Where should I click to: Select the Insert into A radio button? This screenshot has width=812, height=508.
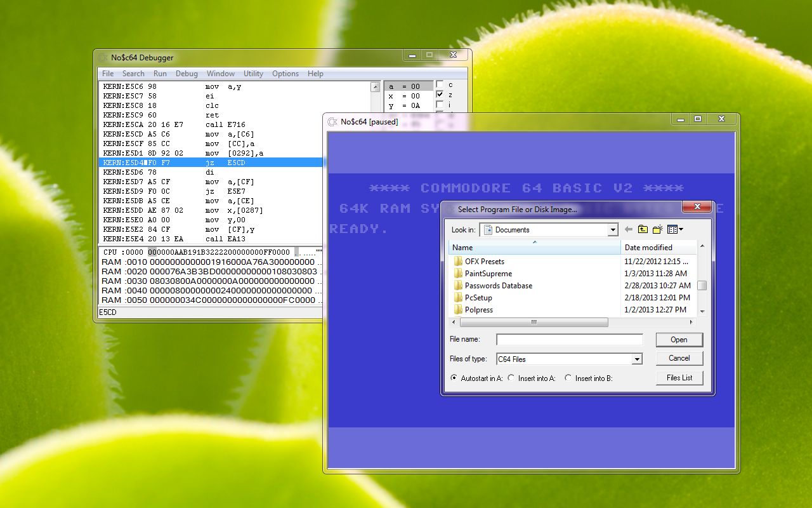[511, 378]
